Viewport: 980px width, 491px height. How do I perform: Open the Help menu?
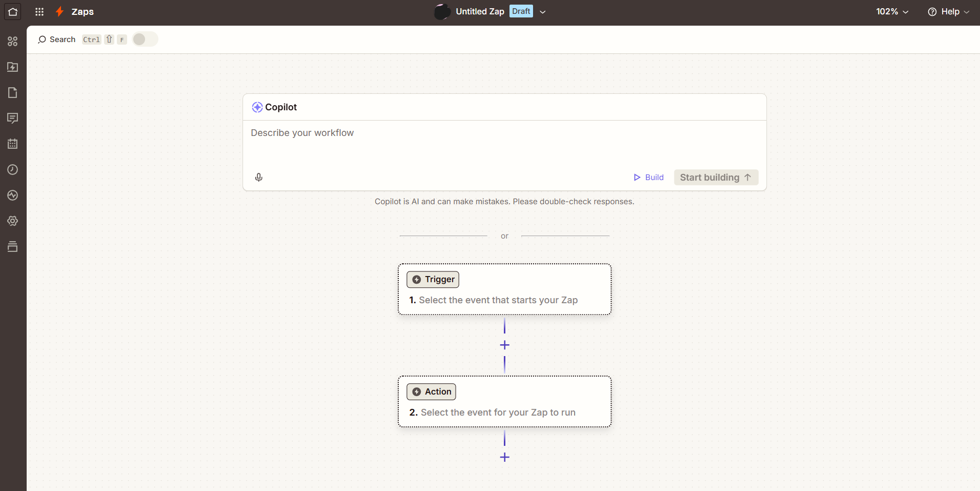click(949, 11)
